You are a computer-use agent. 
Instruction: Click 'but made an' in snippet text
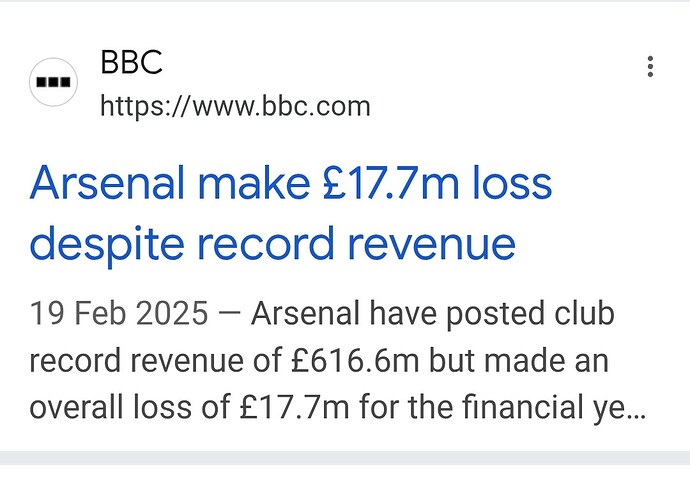point(519,360)
